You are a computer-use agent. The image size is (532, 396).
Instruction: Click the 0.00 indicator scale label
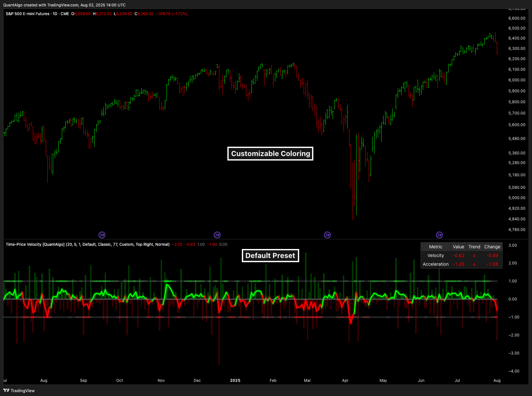tap(513, 299)
